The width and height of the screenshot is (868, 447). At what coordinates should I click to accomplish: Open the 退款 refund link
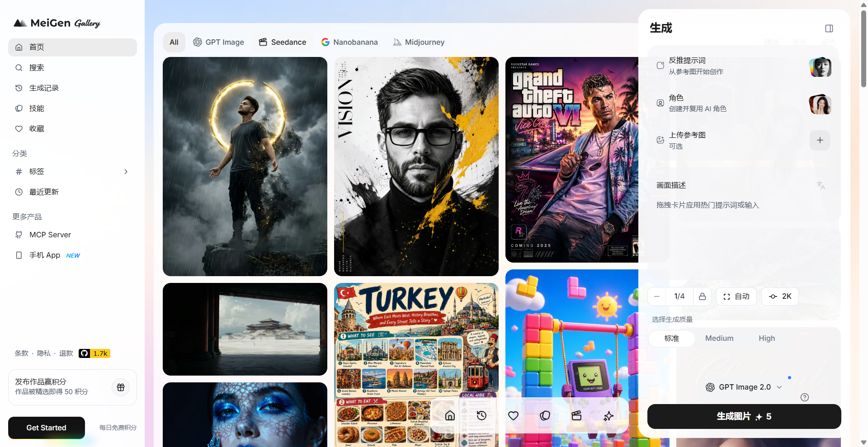click(66, 353)
